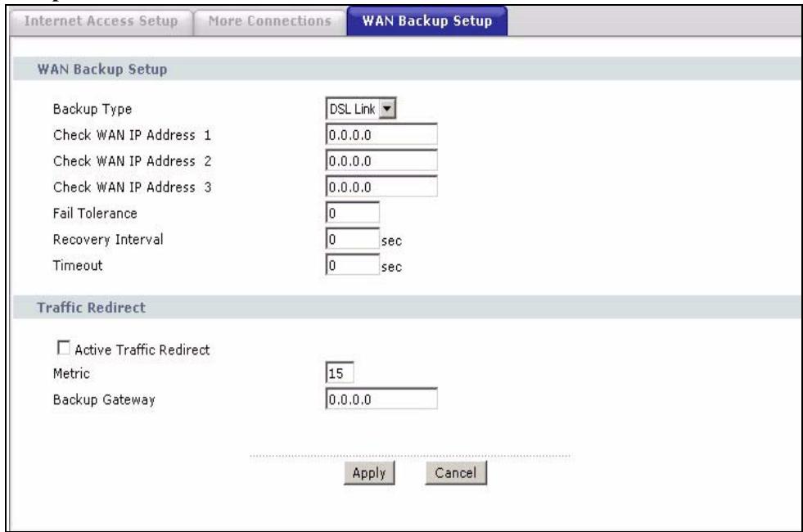This screenshot has width=803, height=532.
Task: Click the Recovery Interval label
Action: pyautogui.click(x=108, y=239)
